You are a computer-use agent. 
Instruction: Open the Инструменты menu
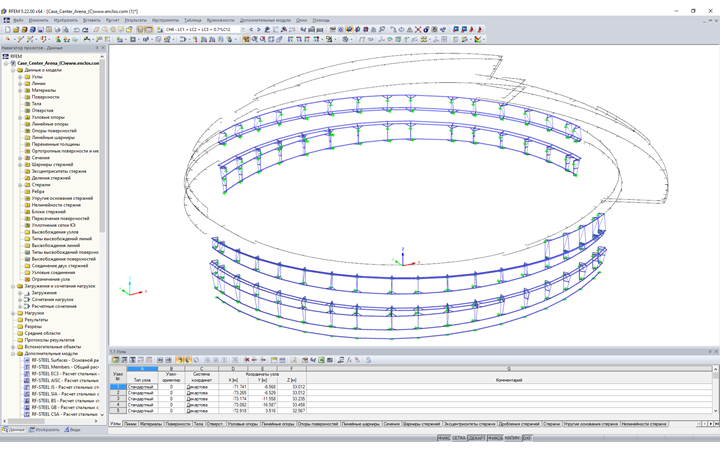click(165, 20)
